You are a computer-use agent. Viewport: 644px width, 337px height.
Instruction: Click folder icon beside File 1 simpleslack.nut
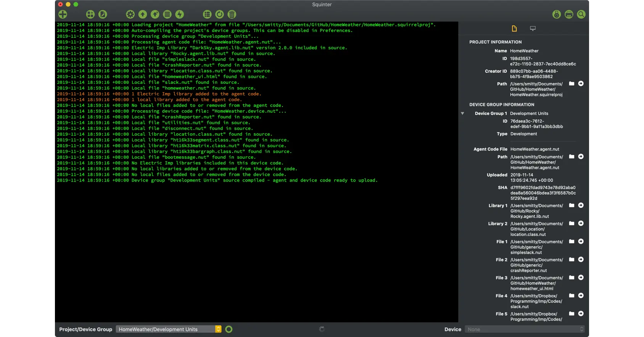tap(572, 241)
